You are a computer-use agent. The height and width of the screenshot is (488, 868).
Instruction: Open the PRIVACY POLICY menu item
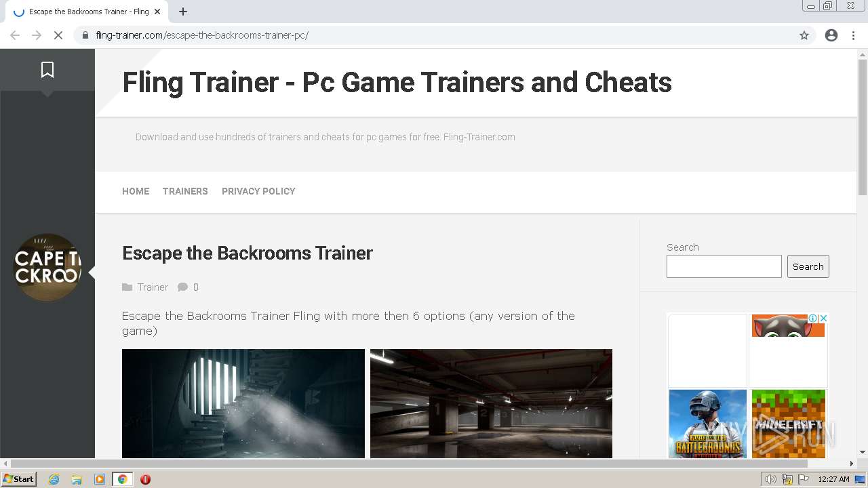point(258,191)
